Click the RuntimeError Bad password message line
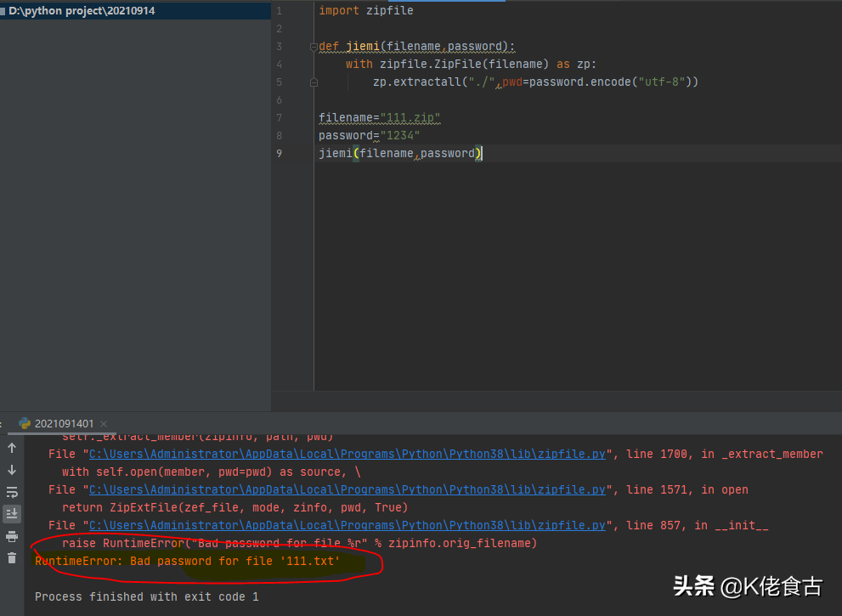 tap(187, 562)
